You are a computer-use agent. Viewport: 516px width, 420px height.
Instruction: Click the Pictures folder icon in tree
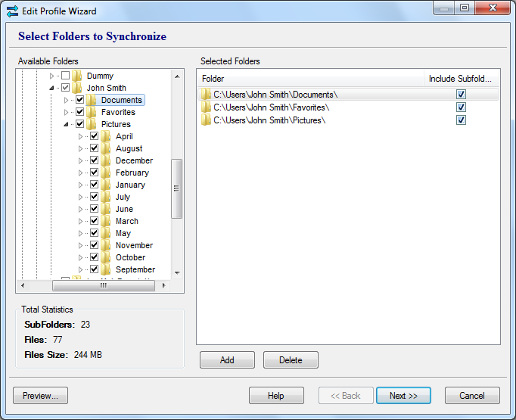pos(92,124)
